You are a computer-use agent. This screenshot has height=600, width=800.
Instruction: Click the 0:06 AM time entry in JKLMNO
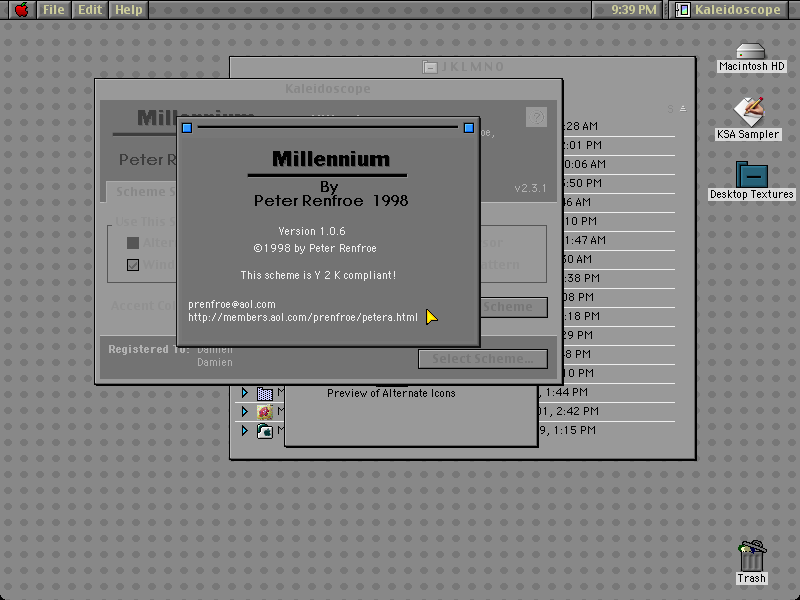point(585,164)
